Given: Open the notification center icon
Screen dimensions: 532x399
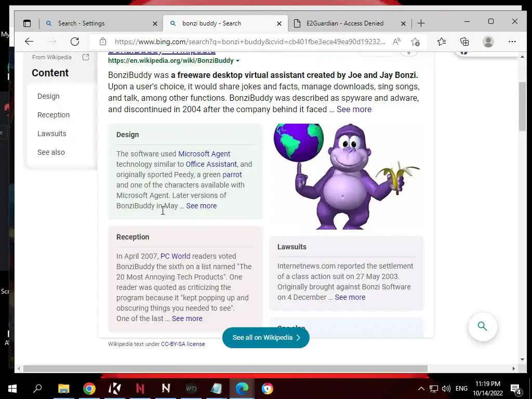Looking at the screenshot, I should [516, 389].
